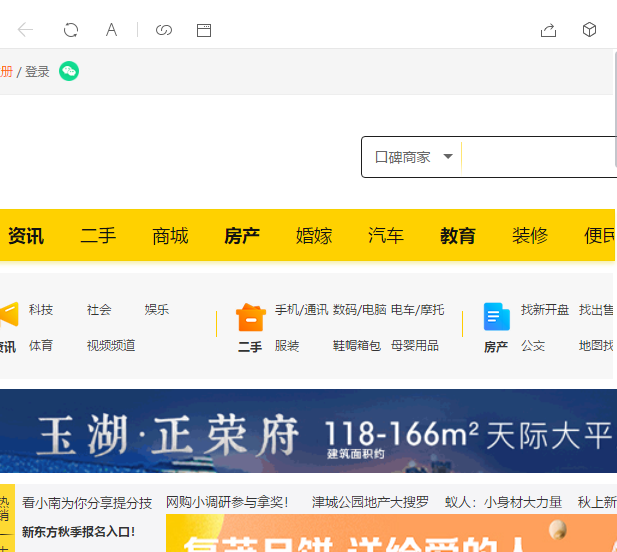Click the window layout icon in toolbar

click(x=204, y=30)
